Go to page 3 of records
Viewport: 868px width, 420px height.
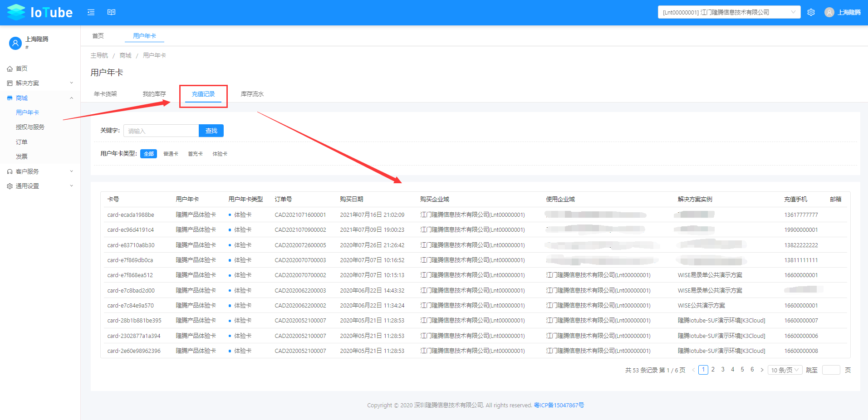723,370
